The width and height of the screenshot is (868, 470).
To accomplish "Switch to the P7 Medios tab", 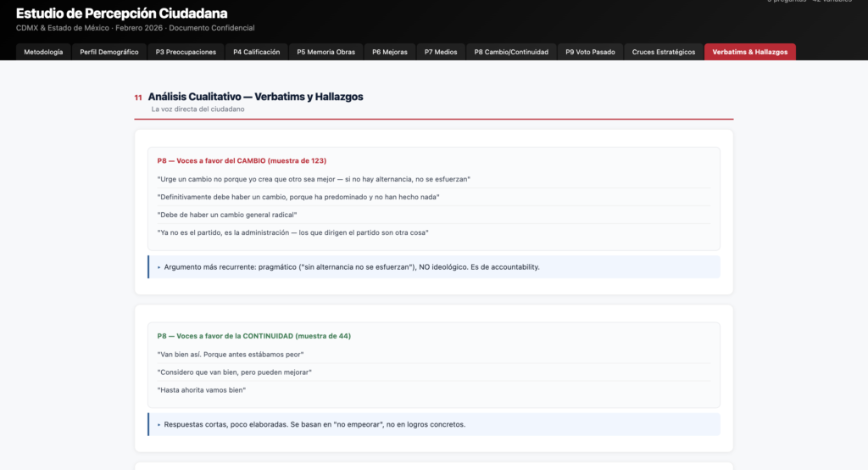I will click(x=441, y=52).
